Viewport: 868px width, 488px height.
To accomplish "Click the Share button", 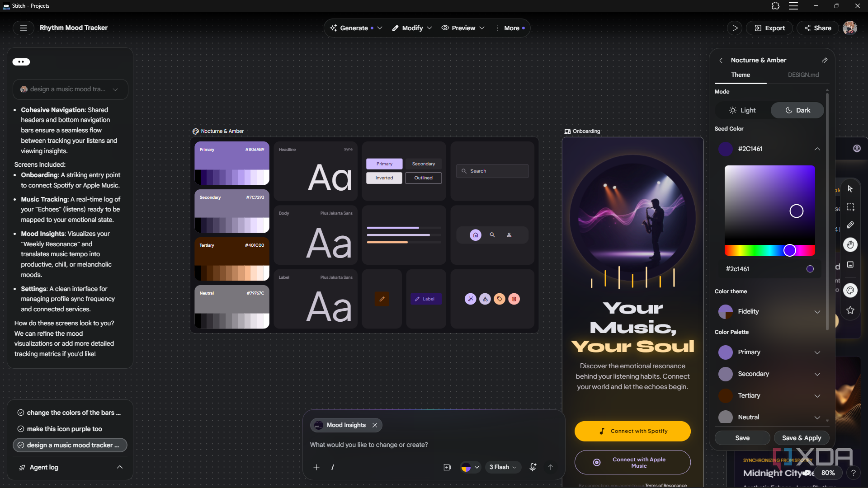I will pyautogui.click(x=818, y=28).
